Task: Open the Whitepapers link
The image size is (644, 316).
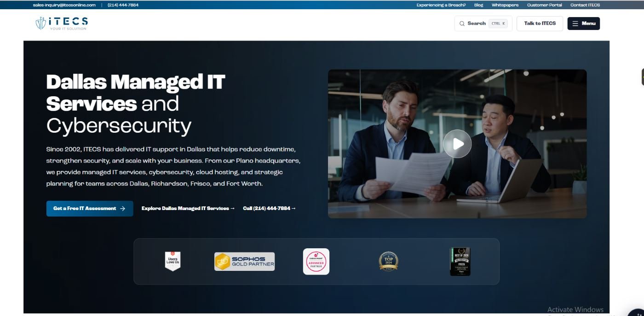Action: click(x=505, y=5)
